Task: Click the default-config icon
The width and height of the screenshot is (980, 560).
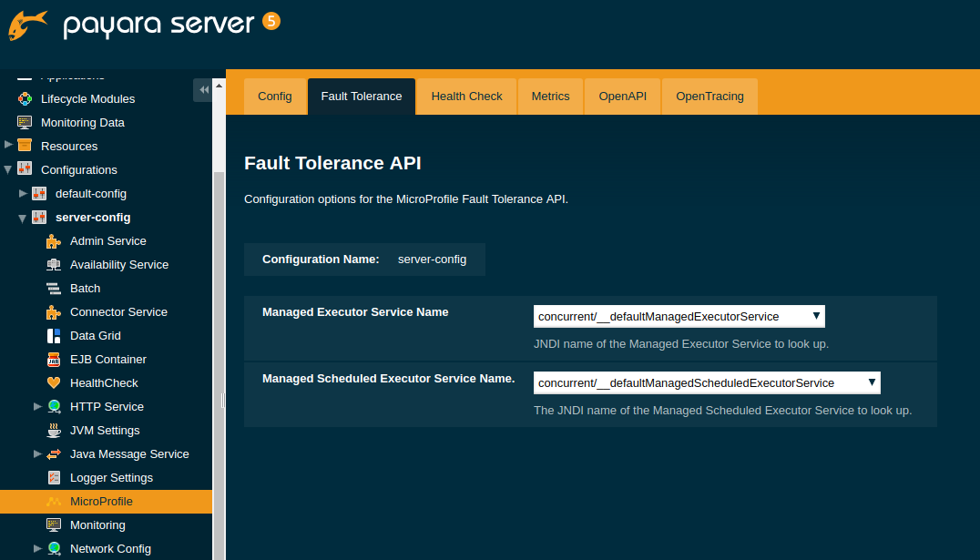Action: pyautogui.click(x=39, y=193)
